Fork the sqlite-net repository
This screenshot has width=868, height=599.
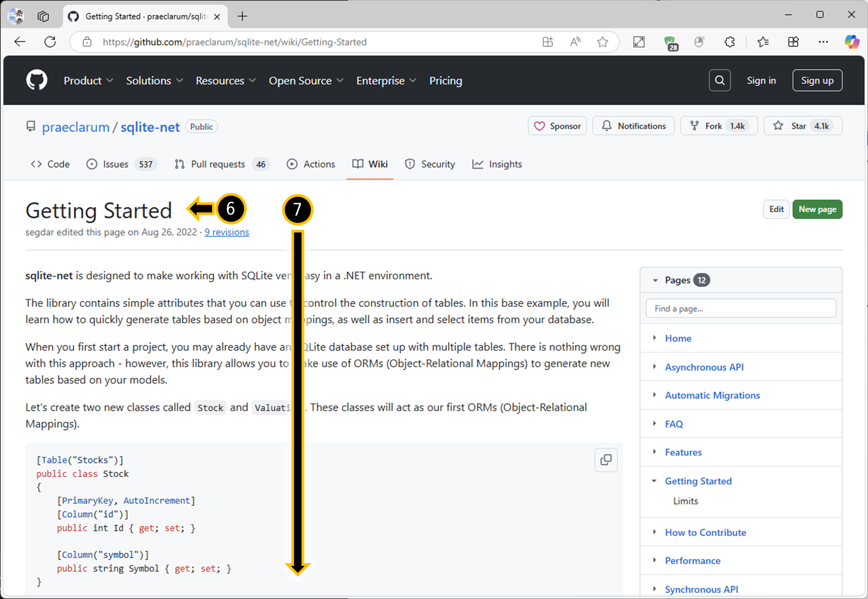pyautogui.click(x=719, y=126)
